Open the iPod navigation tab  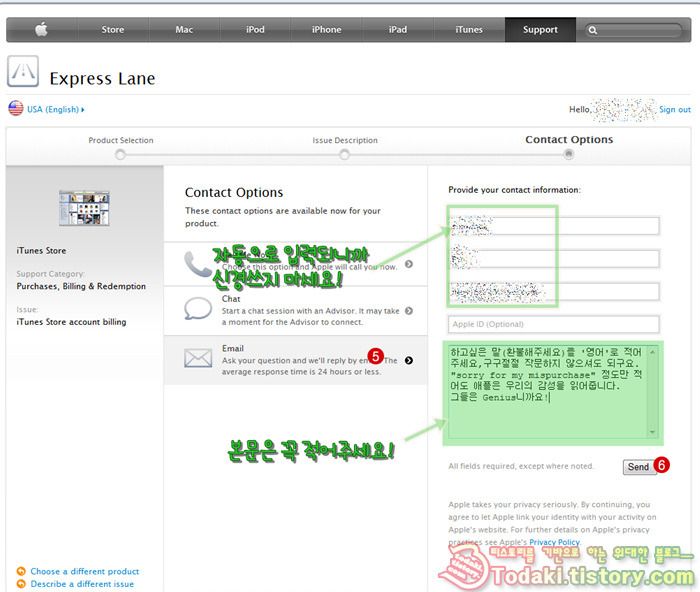pos(255,30)
